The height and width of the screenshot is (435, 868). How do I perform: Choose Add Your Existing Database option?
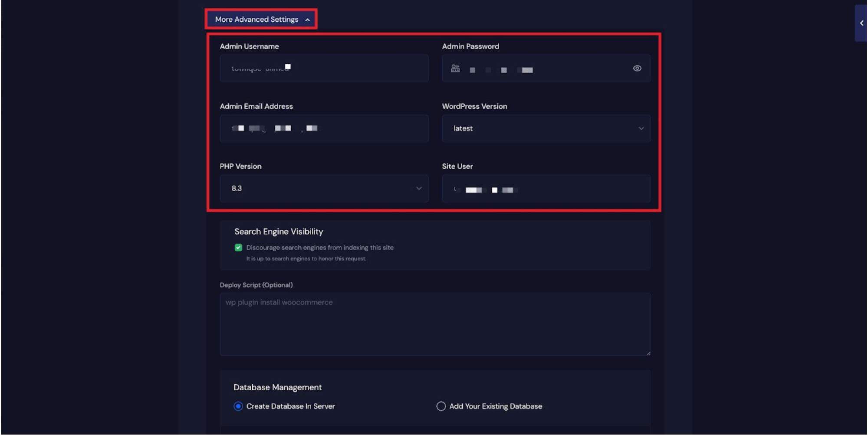441,406
